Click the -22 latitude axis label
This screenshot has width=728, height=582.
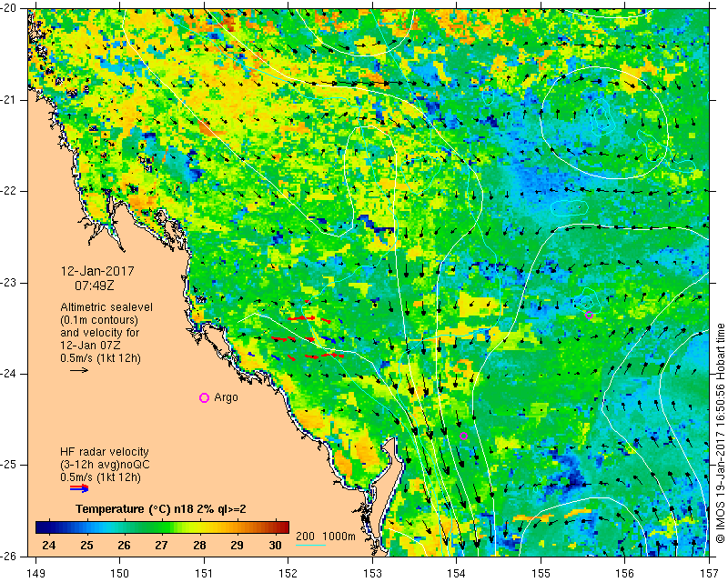pyautogui.click(x=10, y=191)
